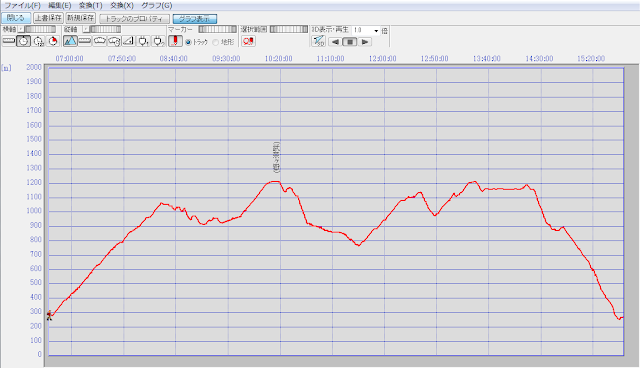The width and height of the screenshot is (640, 368).
Task: Open the グラフ(G) menu
Action: (x=156, y=5)
